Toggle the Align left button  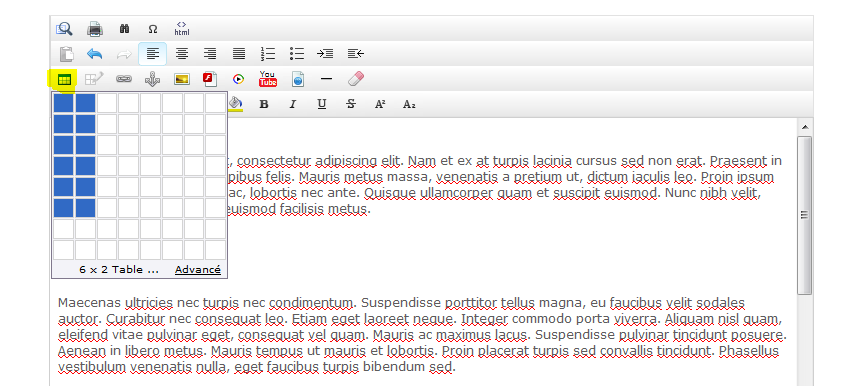[153, 54]
